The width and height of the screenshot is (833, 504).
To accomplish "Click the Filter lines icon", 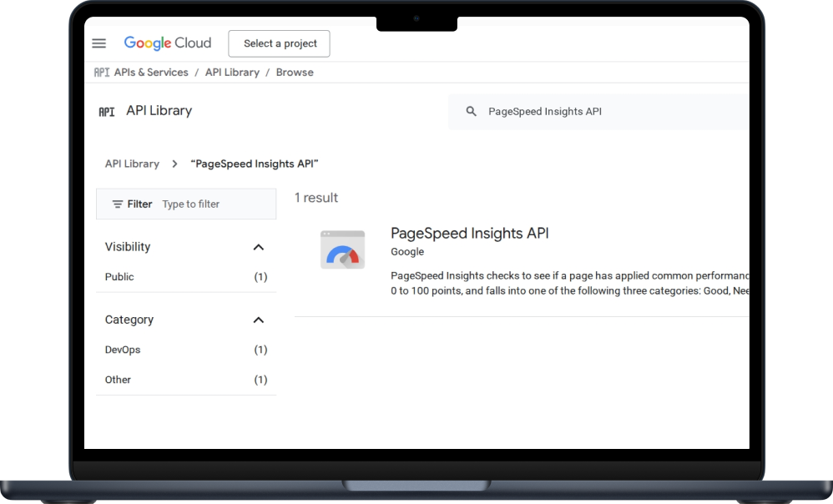I will [x=118, y=204].
